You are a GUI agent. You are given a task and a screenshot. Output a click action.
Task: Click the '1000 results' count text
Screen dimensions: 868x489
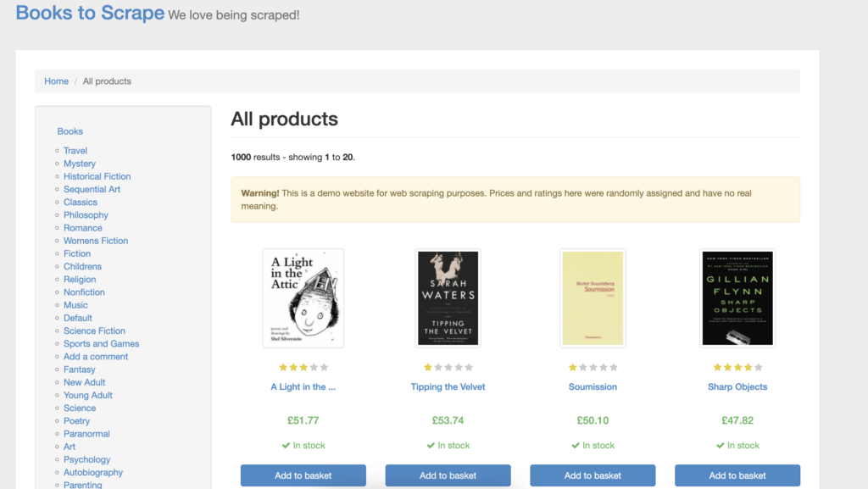[255, 157]
